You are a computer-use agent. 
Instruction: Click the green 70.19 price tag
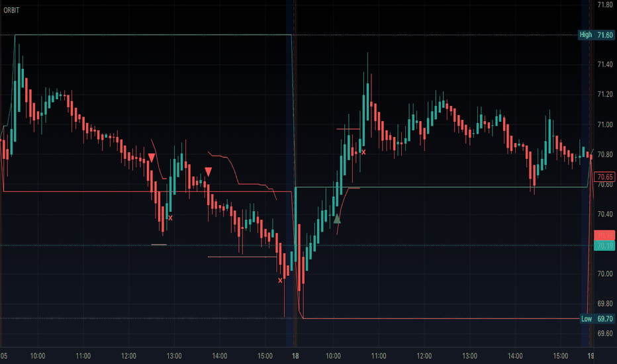604,246
